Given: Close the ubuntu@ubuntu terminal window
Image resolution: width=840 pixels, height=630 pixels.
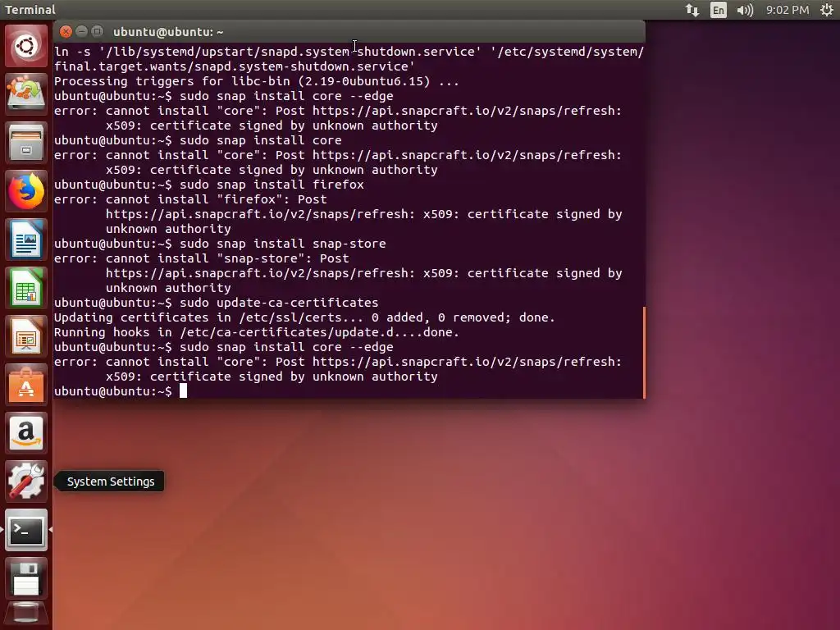Looking at the screenshot, I should click(x=66, y=32).
